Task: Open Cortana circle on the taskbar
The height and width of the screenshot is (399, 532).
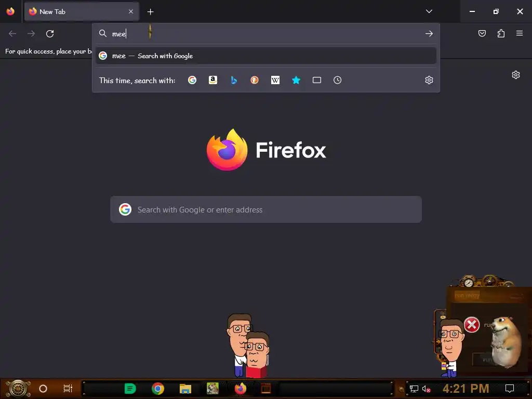Action: [x=43, y=389]
